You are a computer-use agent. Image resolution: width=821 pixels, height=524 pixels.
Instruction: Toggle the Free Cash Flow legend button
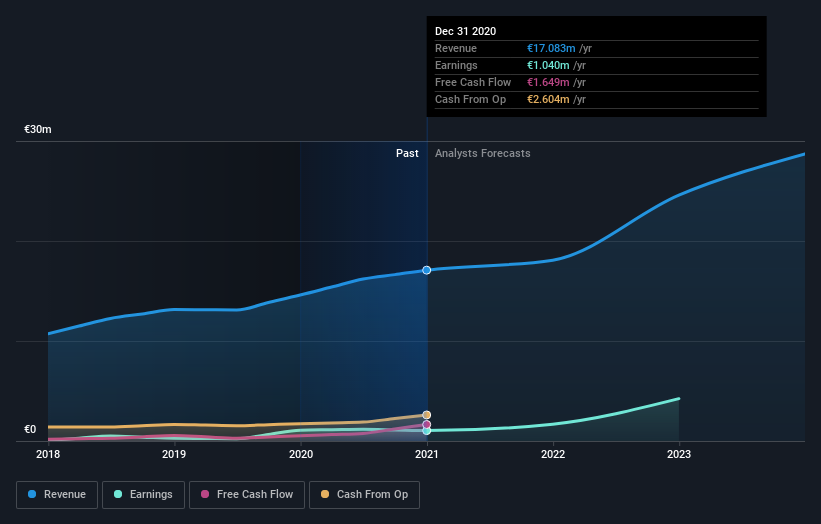pos(247,495)
